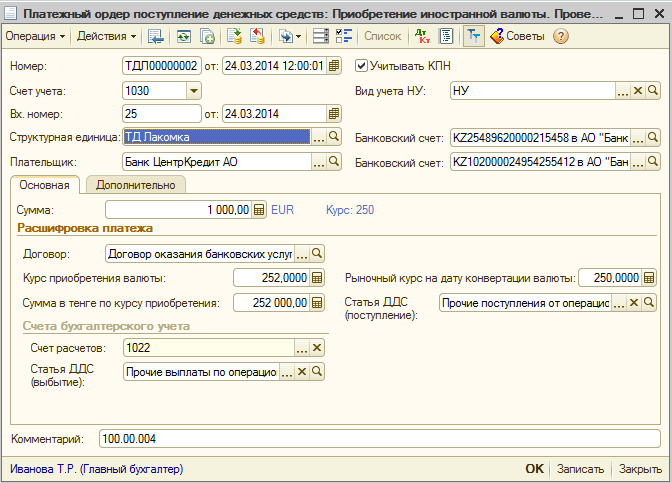This screenshot has width=672, height=483.
Task: Open help via question mark icon
Action: pos(560,36)
